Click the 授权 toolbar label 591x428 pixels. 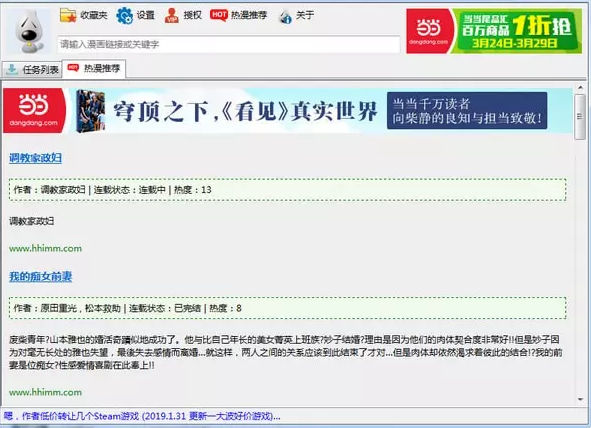click(x=193, y=15)
